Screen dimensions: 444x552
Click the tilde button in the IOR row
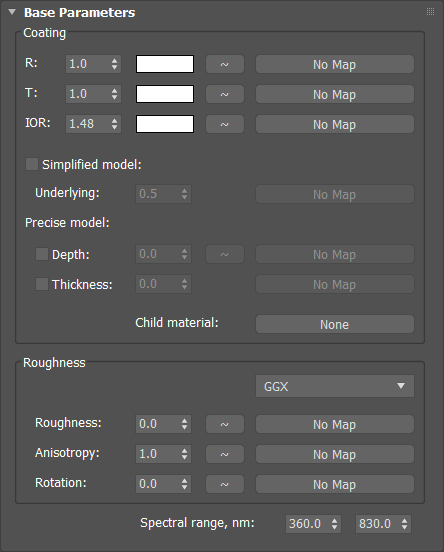pos(225,124)
